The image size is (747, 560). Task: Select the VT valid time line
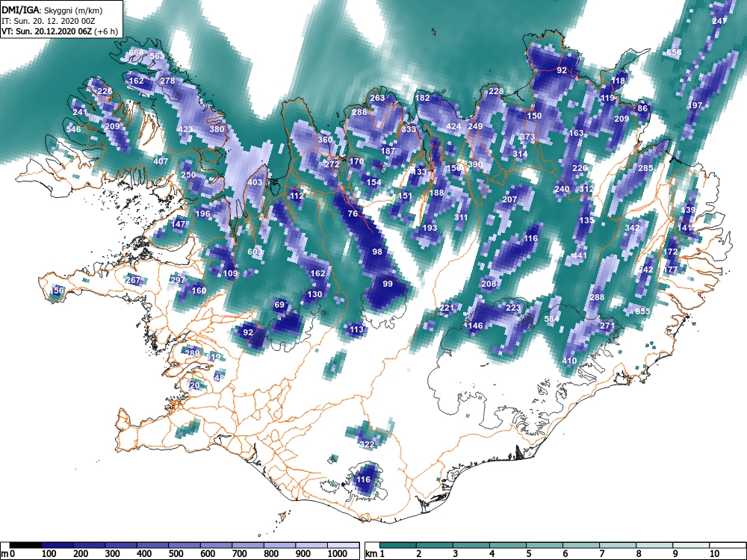pyautogui.click(x=60, y=32)
